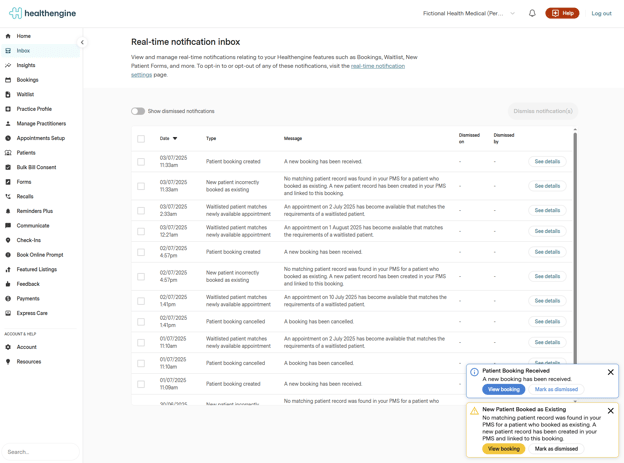The image size is (624, 463).
Task: Click the Search input field in the sidebar
Action: (x=40, y=452)
